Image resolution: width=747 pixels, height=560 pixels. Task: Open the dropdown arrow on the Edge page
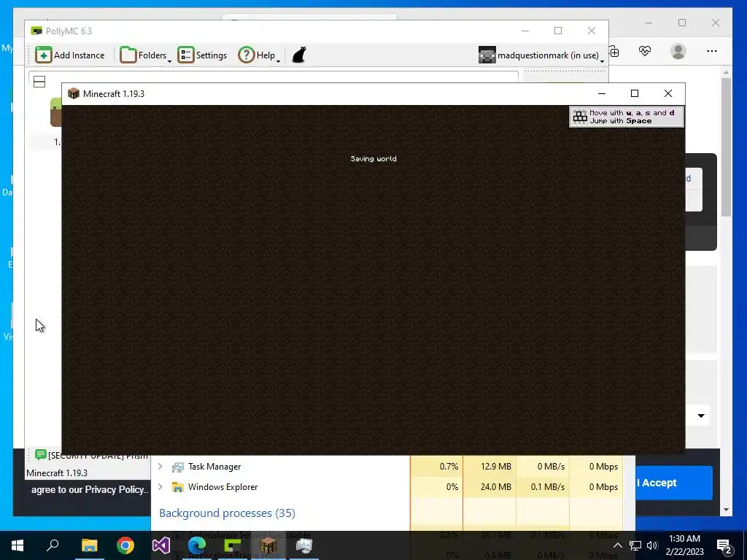[701, 416]
